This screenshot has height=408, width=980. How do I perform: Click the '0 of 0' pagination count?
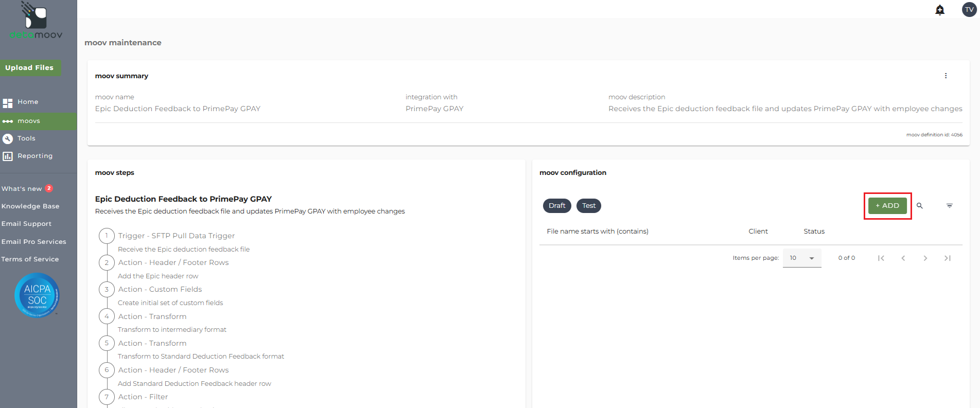point(847,258)
